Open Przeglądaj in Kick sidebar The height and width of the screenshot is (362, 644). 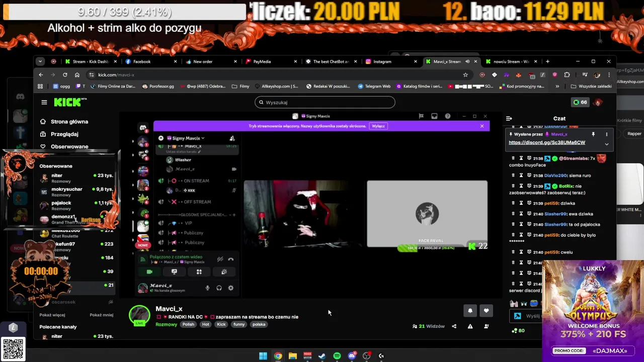(59, 134)
